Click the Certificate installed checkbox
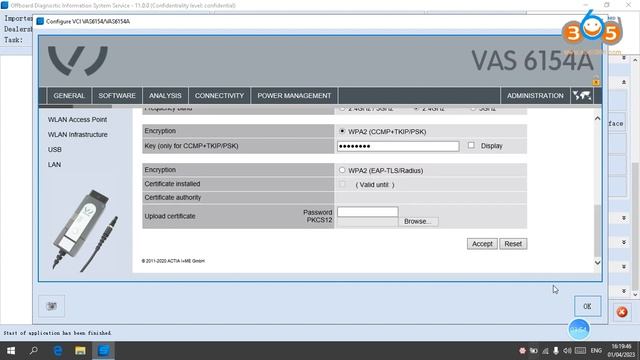This screenshot has height=360, width=640. coord(342,184)
